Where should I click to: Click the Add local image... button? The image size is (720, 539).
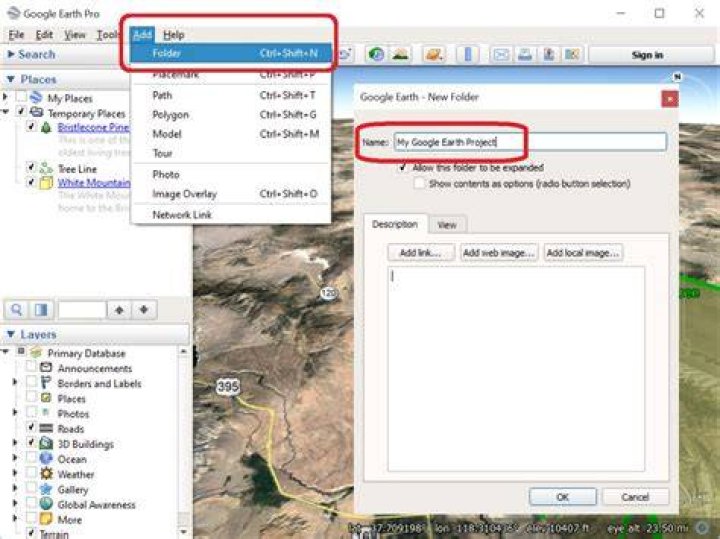(583, 253)
